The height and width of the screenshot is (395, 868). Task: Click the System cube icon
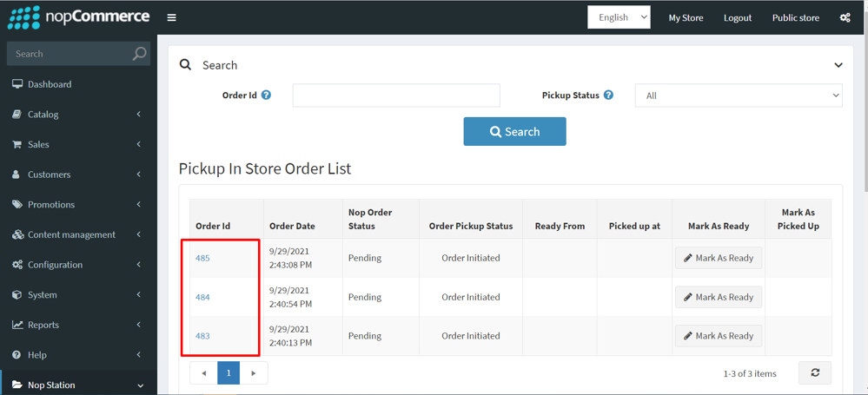click(x=17, y=295)
